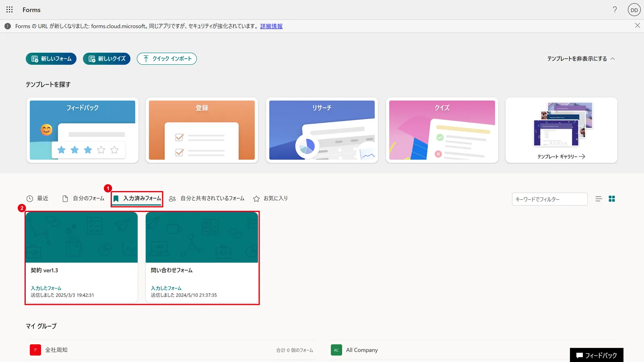Viewport: 644px width, 362px height.
Task: Click the 送信しました 2024/5/10 21:37:35 timestamp
Action: pyautogui.click(x=184, y=295)
